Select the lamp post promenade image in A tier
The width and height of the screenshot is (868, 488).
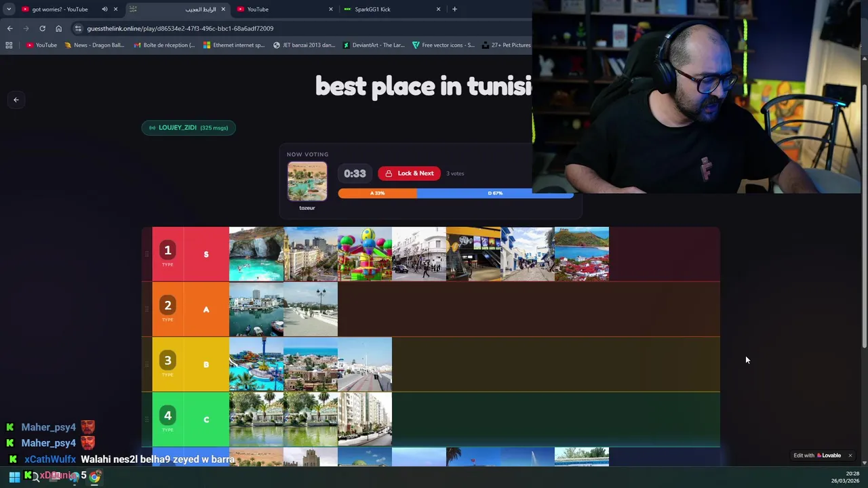(311, 309)
